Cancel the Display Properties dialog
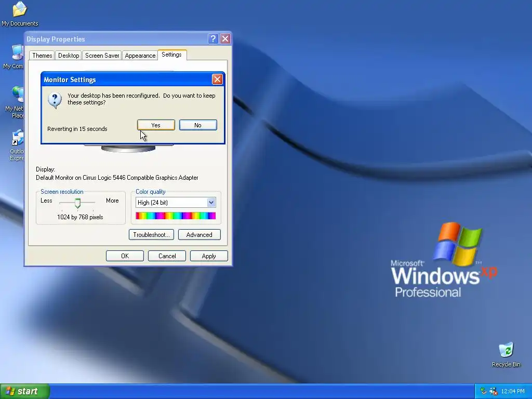532x399 pixels. pos(167,256)
